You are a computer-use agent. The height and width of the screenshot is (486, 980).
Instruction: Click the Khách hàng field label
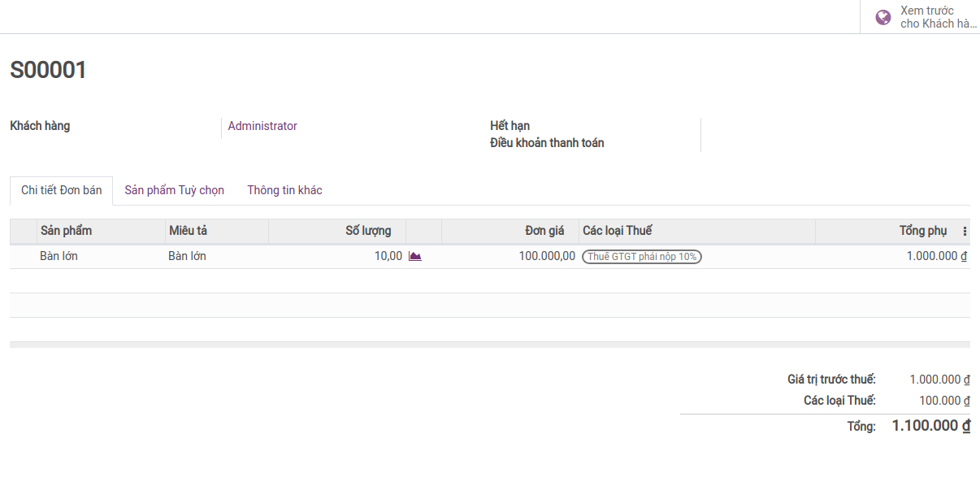click(40, 126)
